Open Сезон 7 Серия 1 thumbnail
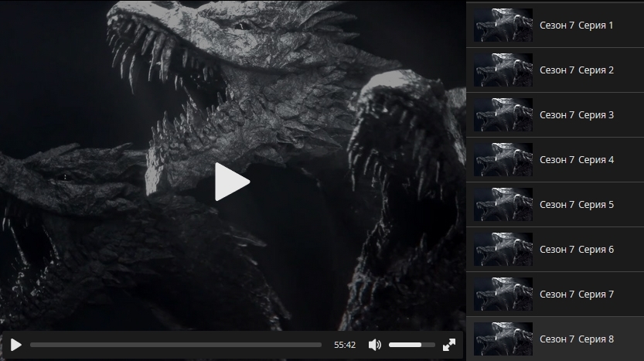The height and width of the screenshot is (361, 644). (503, 25)
